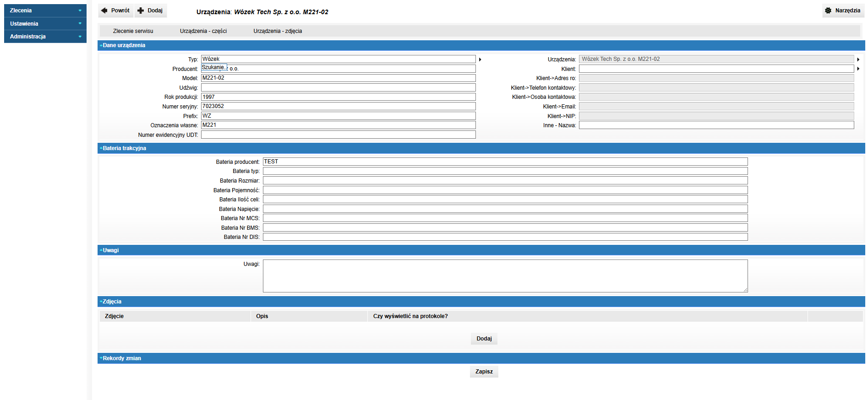Click the Powrót back arrow icon
Viewport: 868px width, 400px height.
point(104,11)
